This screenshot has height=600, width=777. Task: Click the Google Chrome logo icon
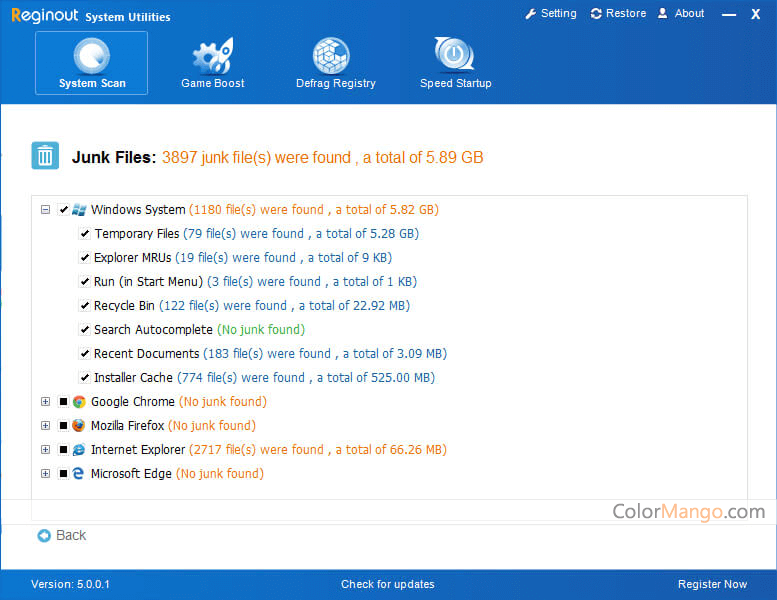click(x=79, y=402)
